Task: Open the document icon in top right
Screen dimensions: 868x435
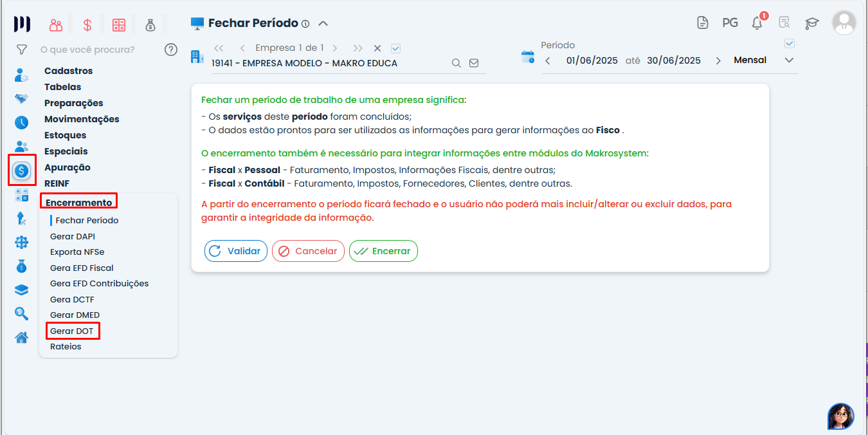Action: coord(703,23)
